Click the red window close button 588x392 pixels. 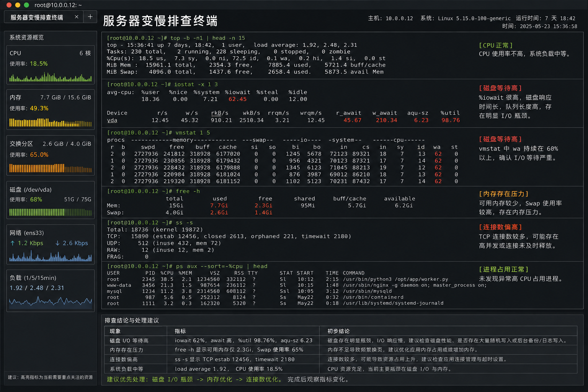click(9, 5)
